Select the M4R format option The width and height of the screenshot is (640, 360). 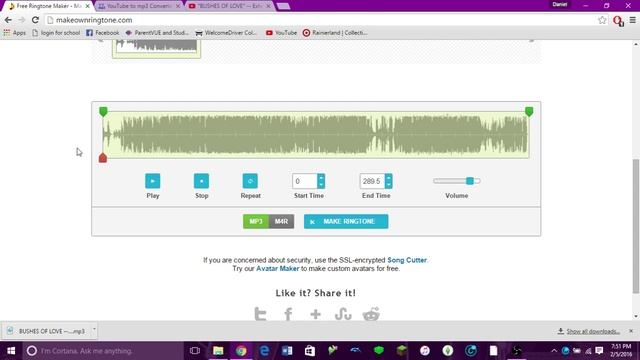click(281, 221)
